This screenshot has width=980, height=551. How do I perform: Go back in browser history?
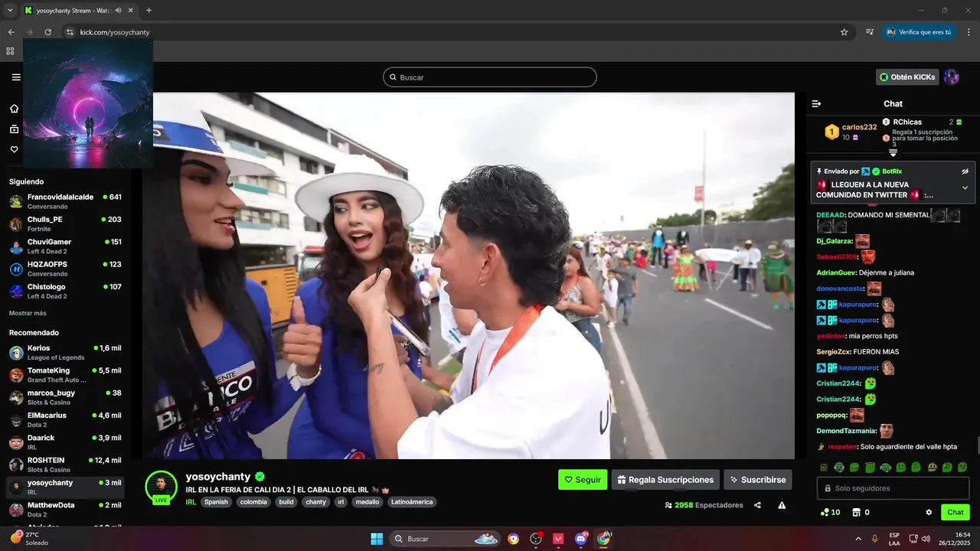click(11, 32)
